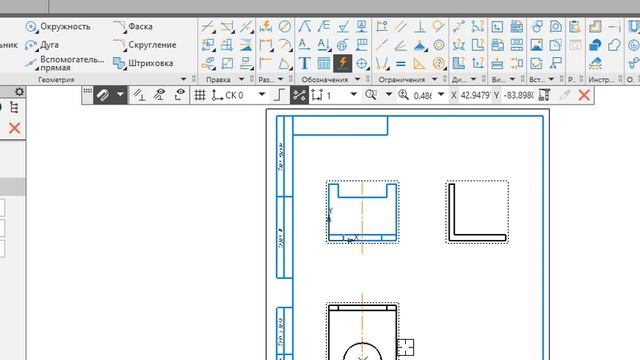Image resolution: width=640 pixels, height=360 pixels.
Task: Choose the Скругление (fillet) tool
Action: [x=145, y=45]
